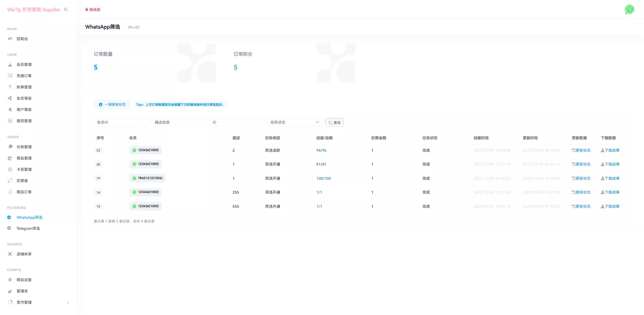This screenshot has width=644, height=315.
Task: Click the 会员管理 person icon
Action: click(x=10, y=64)
